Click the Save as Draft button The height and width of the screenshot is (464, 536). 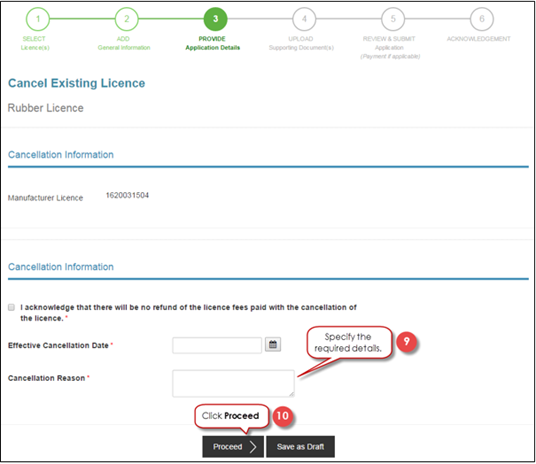pos(300,447)
